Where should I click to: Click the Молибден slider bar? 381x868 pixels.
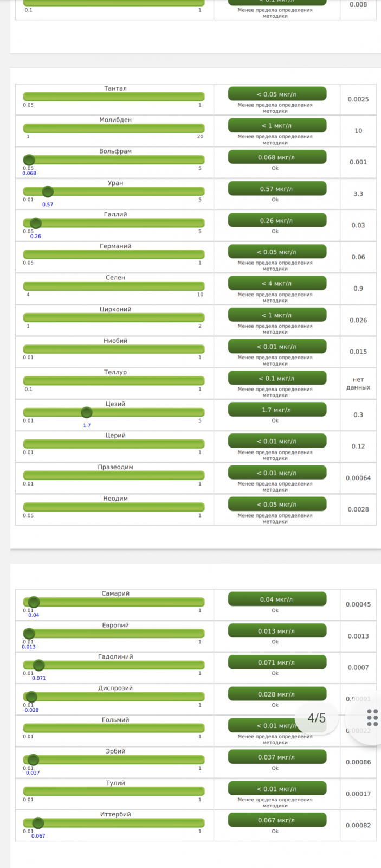point(114,129)
